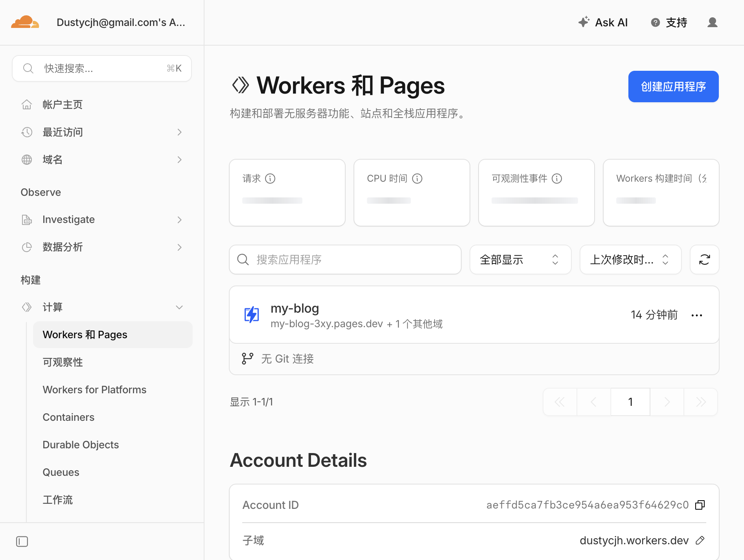Go to previous page of results
Image resolution: width=744 pixels, height=560 pixels.
[x=593, y=402]
